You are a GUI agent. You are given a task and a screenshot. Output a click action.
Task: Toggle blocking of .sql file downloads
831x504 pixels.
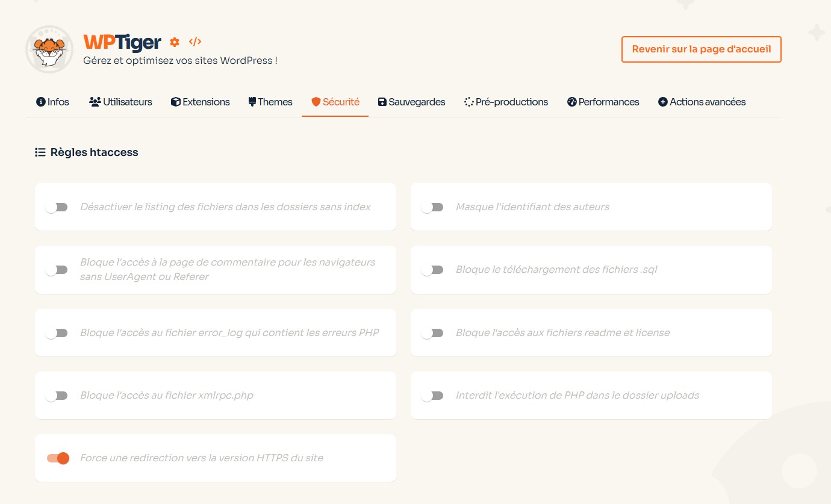coord(432,270)
